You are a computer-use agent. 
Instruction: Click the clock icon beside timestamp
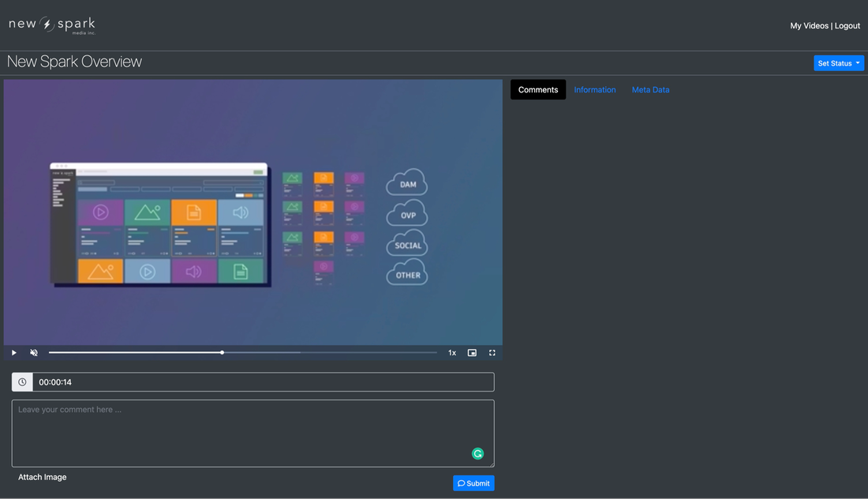[x=22, y=382]
